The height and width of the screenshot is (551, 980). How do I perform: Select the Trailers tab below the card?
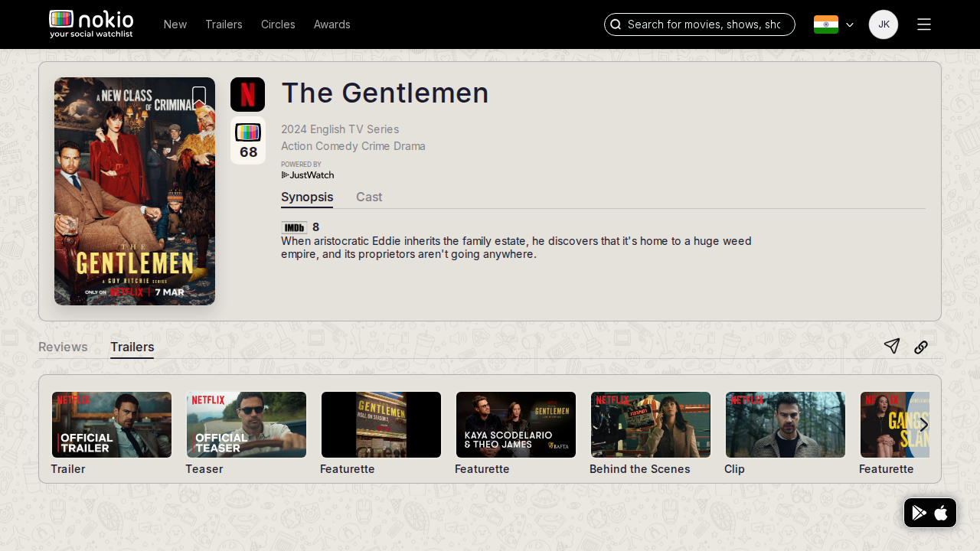click(x=132, y=347)
